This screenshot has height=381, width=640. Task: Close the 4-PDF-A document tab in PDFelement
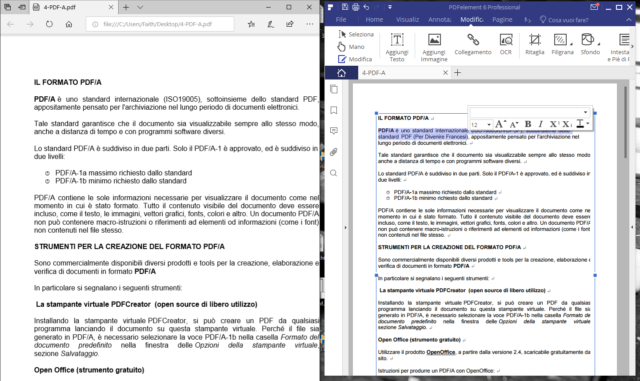pyautogui.click(x=445, y=73)
